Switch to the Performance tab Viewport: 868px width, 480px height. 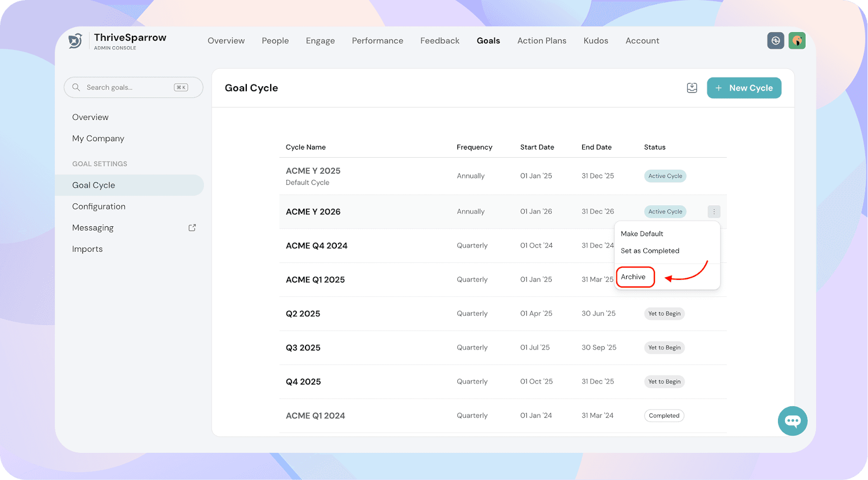click(377, 41)
